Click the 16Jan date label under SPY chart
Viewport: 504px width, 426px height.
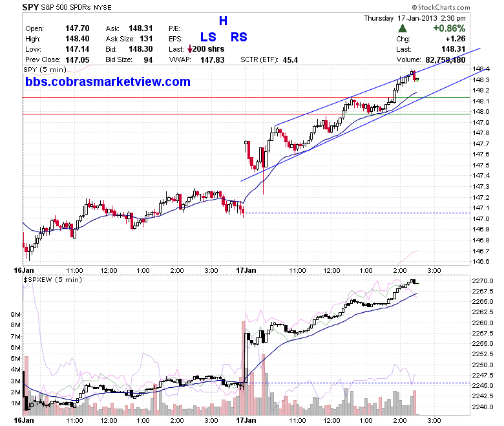click(23, 270)
